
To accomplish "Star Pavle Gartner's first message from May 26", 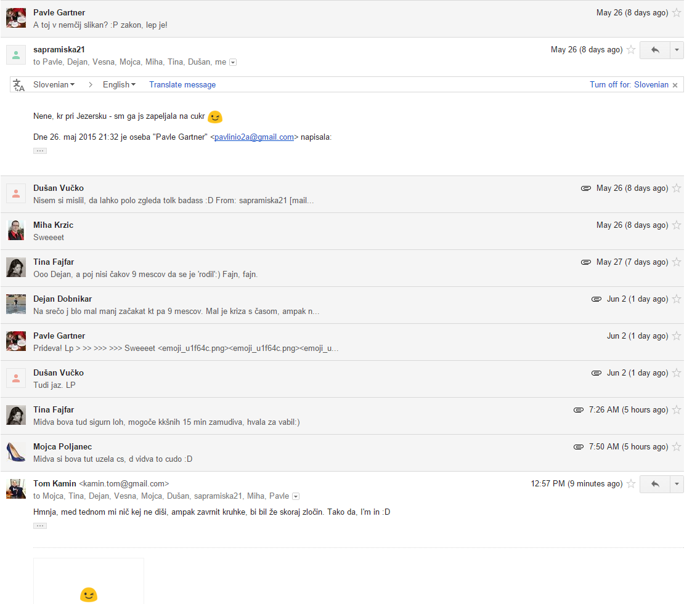I will 677,12.
